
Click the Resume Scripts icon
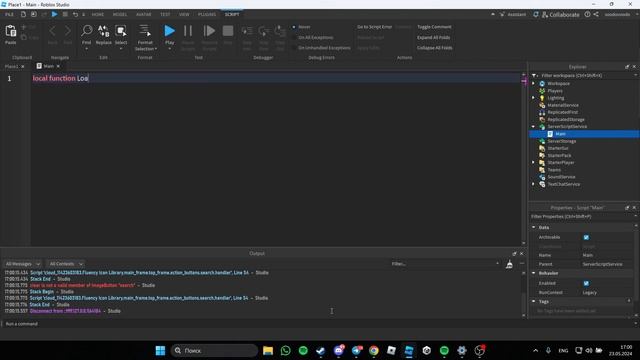(209, 31)
